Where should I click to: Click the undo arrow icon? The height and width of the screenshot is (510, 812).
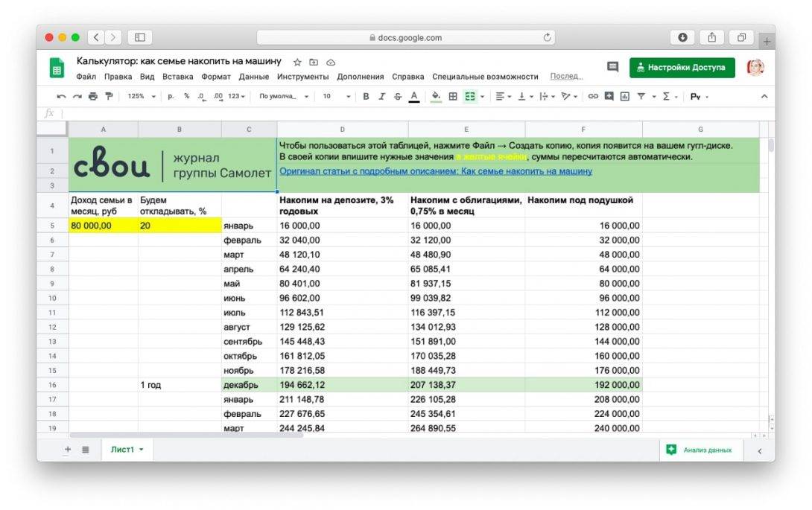click(x=61, y=96)
